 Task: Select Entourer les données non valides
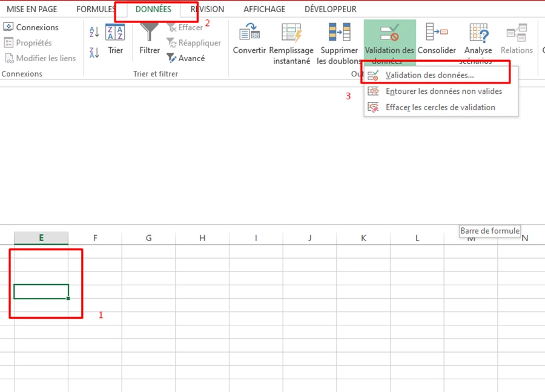pyautogui.click(x=443, y=91)
